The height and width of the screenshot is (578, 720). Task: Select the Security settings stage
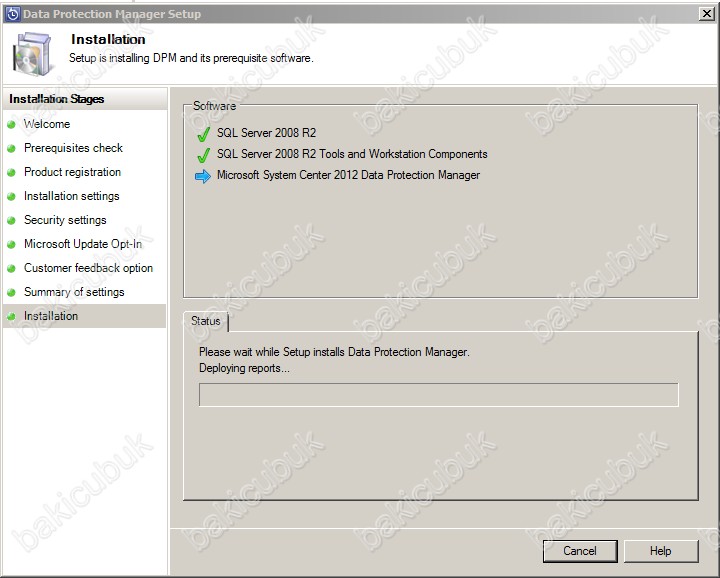click(65, 220)
